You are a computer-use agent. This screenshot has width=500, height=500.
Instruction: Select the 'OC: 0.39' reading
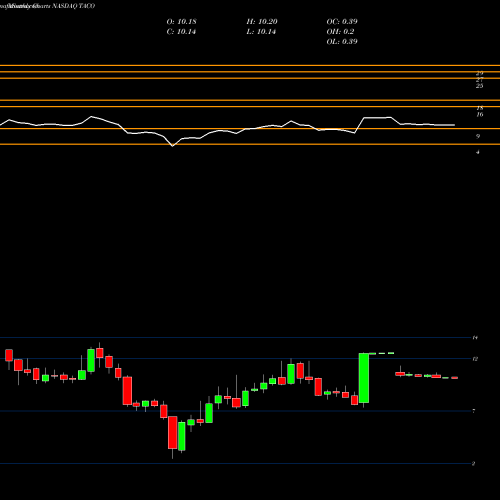(342, 21)
